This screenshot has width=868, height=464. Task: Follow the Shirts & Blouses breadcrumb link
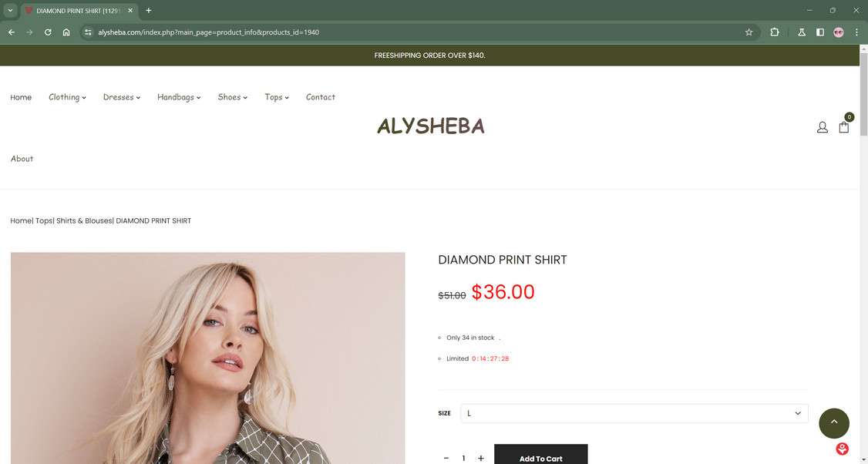click(83, 220)
